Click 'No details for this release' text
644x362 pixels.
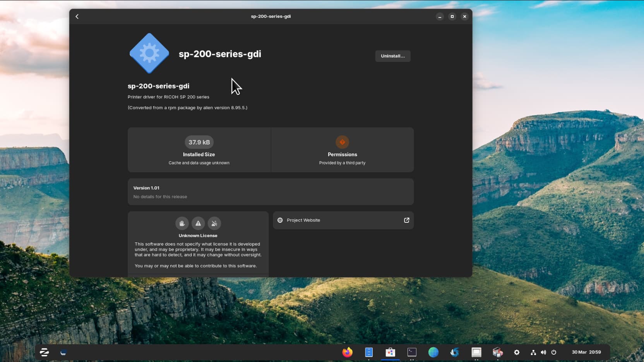[x=160, y=197]
